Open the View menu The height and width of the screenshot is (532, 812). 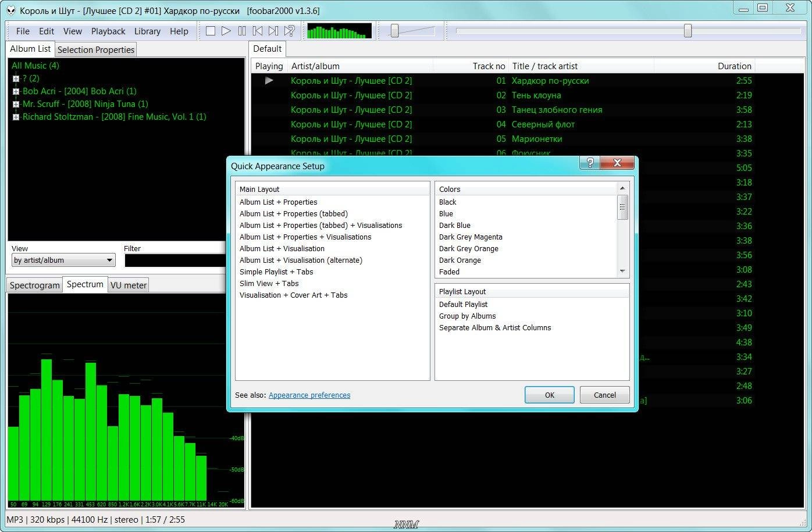73,31
